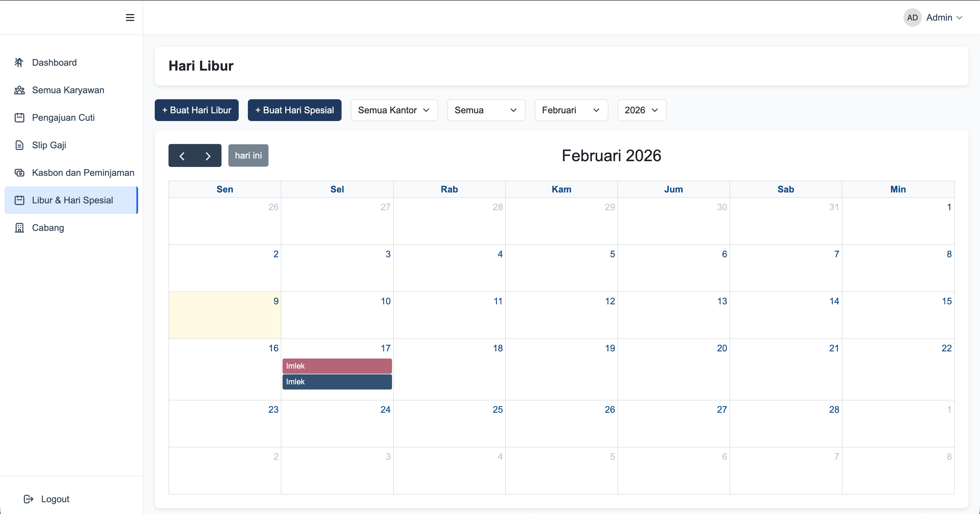
Task: Select the red Imlek event on February 17
Action: tap(337, 365)
